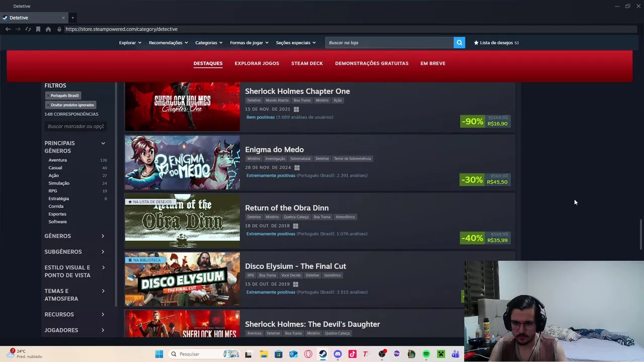Click the Buscar marcador filter search field
The height and width of the screenshot is (362, 644).
coord(75,126)
